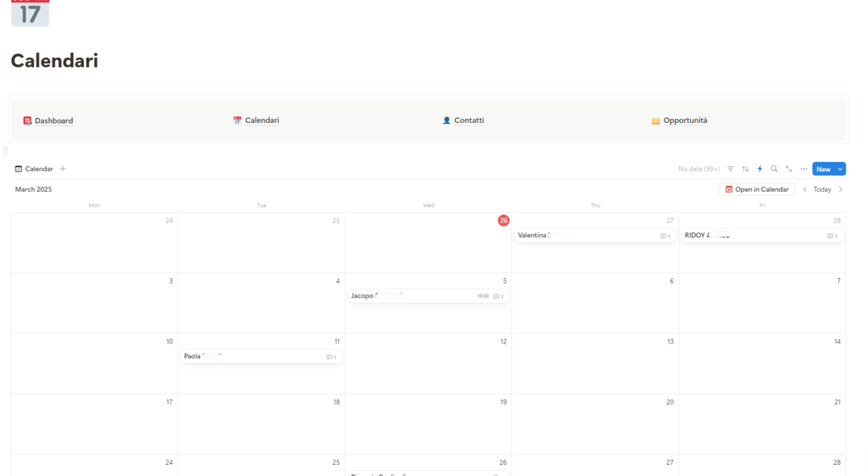868x476 pixels.
Task: Open automations via the blue lightning bolt
Action: coord(759,169)
